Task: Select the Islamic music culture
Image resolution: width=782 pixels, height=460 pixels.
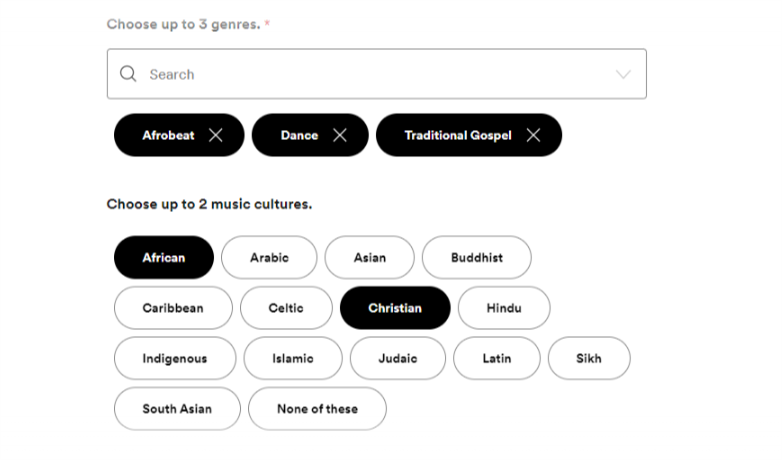Action: point(293,358)
